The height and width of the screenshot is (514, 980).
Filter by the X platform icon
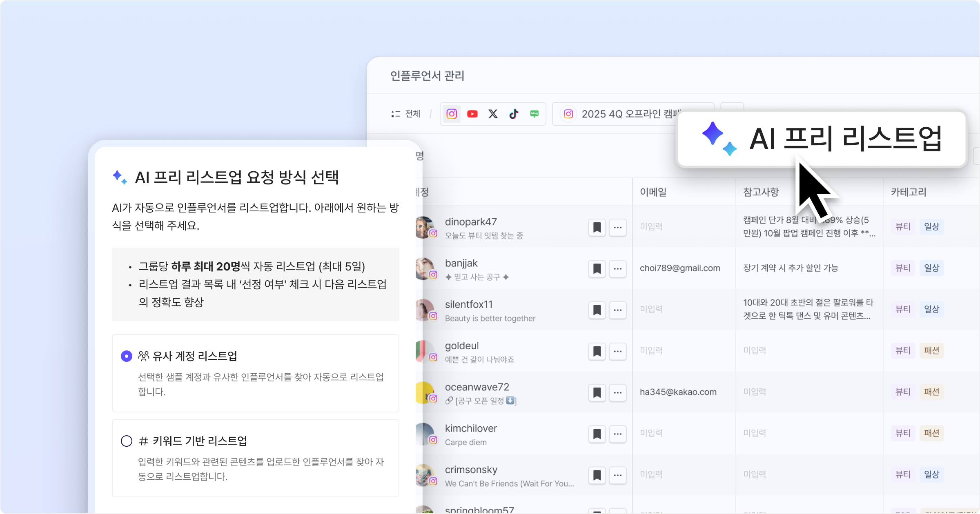[x=493, y=114]
